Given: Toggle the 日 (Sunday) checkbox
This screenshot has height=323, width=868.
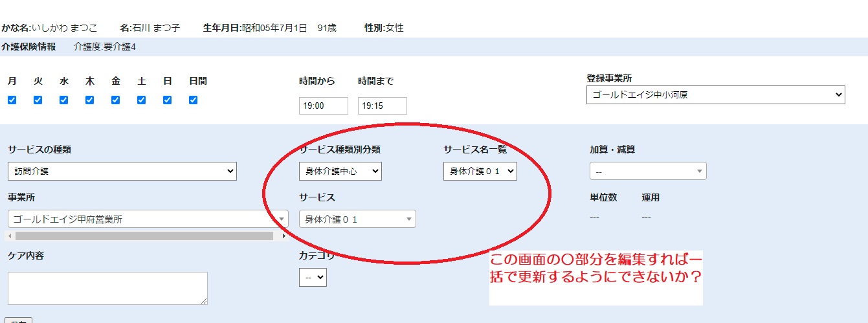Looking at the screenshot, I should (x=167, y=100).
